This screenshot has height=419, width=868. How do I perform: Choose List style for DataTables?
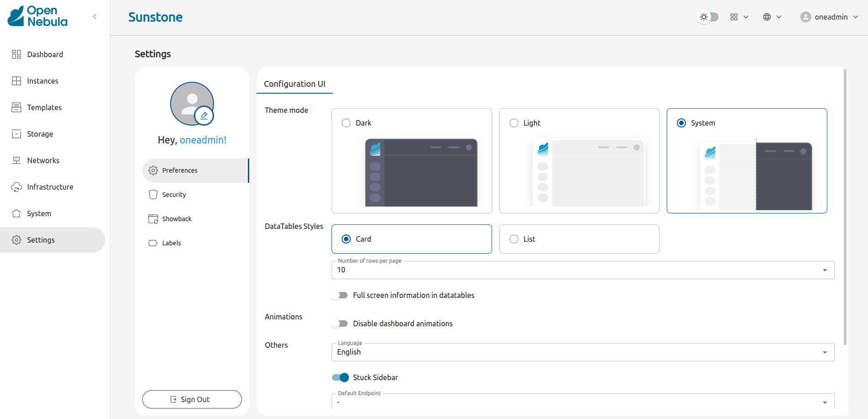(x=514, y=239)
